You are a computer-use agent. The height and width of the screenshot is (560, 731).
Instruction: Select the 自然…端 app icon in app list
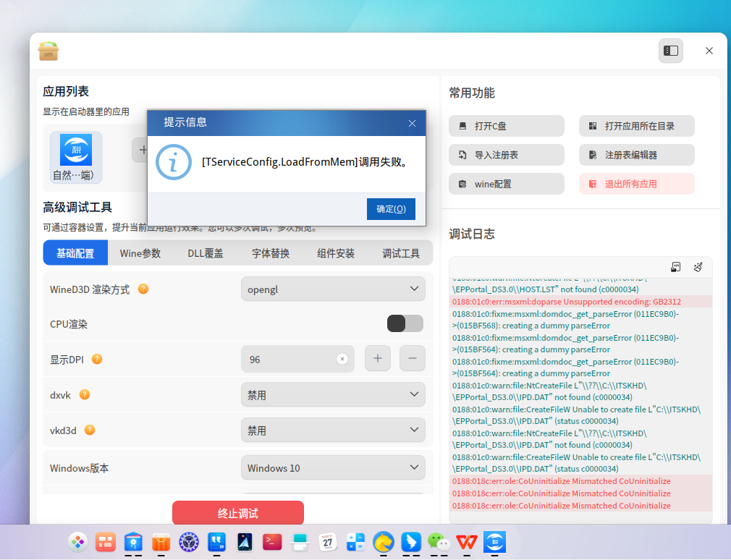[x=76, y=158]
